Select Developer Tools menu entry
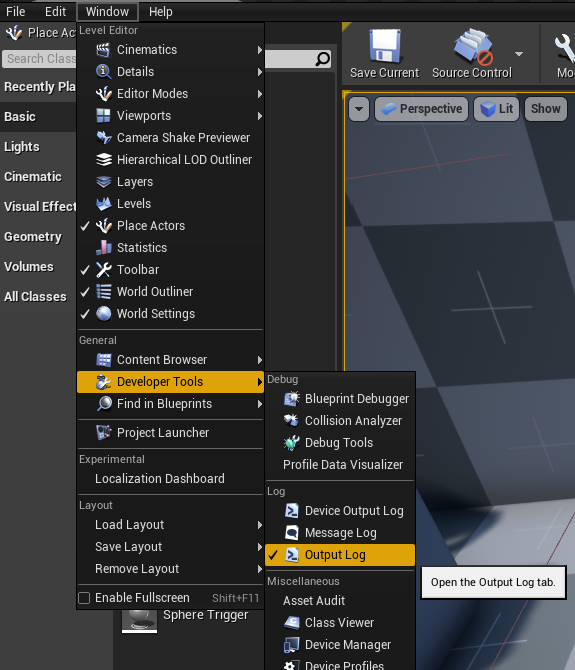Image resolution: width=575 pixels, height=670 pixels. 170,382
